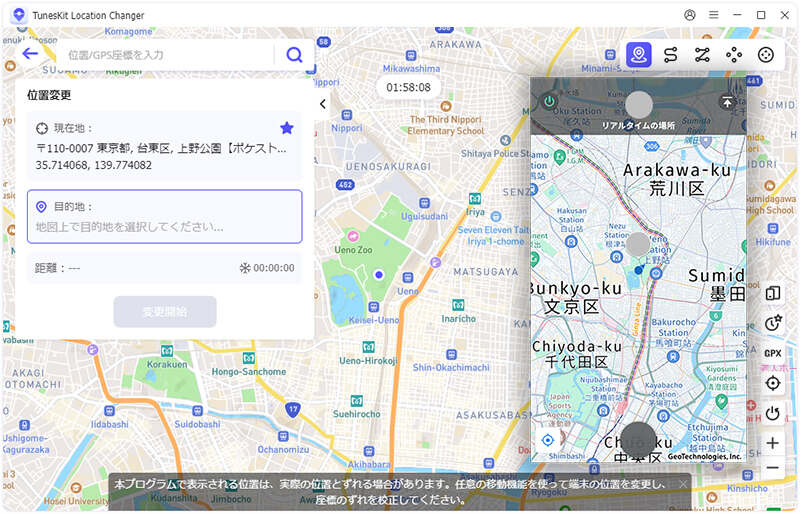Image resolution: width=800 pixels, height=514 pixels.
Task: Click the blue current-position dot in Ueno park
Action: 379,275
